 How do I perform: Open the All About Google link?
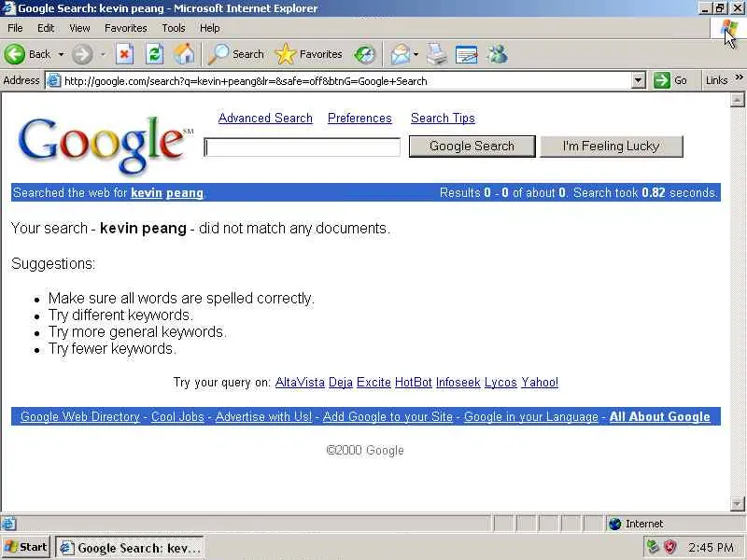(660, 416)
